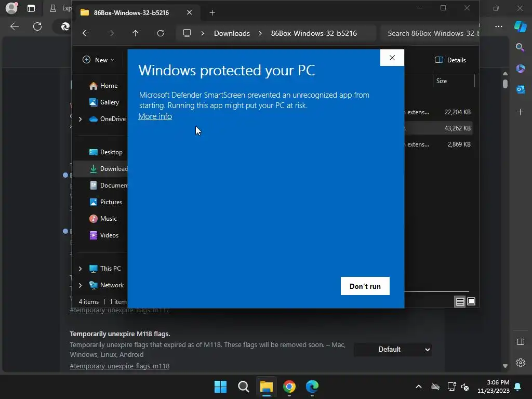This screenshot has height=399, width=532.
Task: Open Edge Settings and more ellipsis menu
Action: (498, 26)
